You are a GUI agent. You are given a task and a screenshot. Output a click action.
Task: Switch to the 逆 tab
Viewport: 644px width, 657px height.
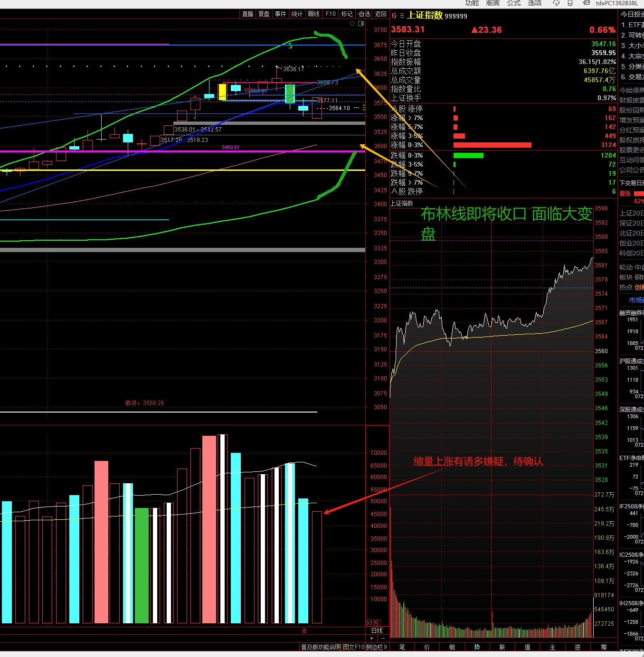(x=578, y=647)
